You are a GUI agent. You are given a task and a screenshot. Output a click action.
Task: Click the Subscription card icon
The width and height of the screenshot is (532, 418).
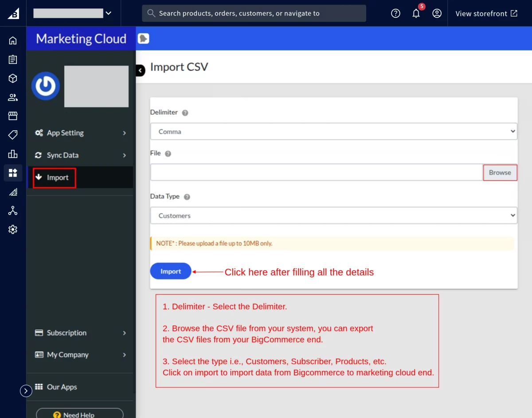[39, 333]
